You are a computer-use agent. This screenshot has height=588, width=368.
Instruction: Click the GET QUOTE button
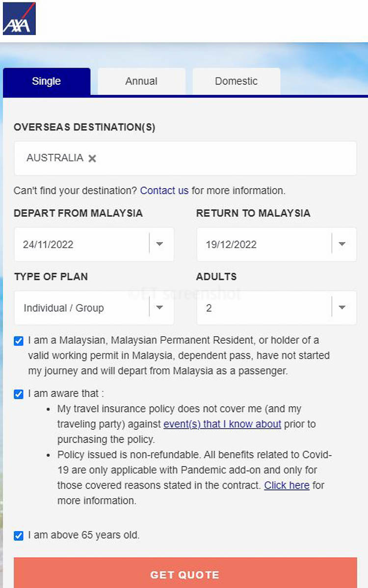click(x=185, y=573)
